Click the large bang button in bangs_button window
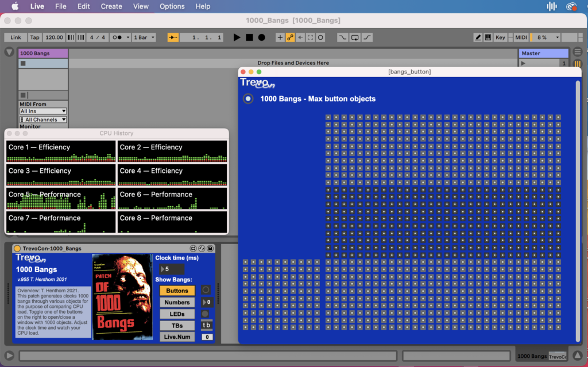 click(248, 99)
